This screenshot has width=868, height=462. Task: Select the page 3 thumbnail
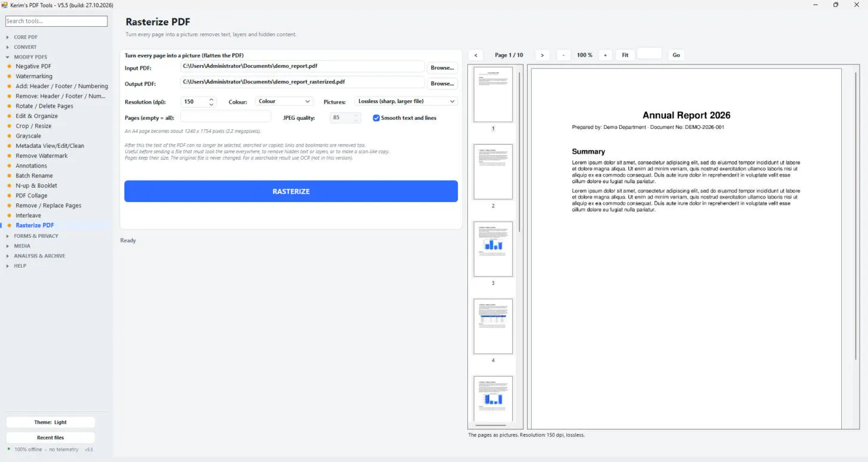point(493,249)
